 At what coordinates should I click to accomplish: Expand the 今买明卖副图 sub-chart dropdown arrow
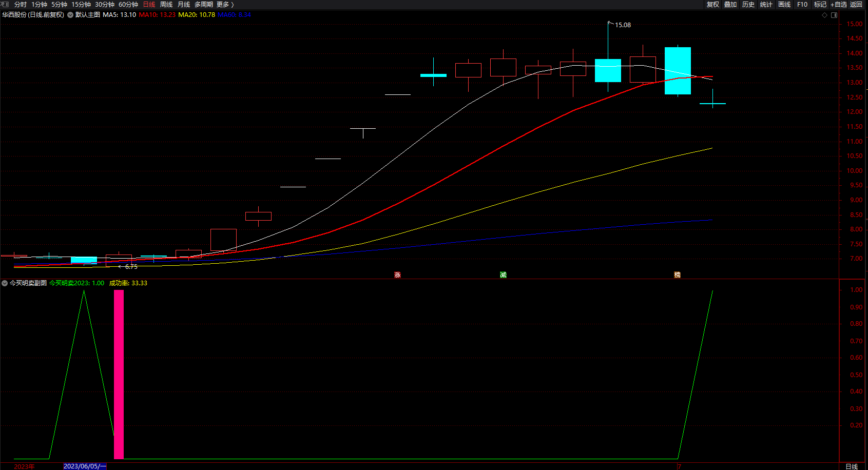pyautogui.click(x=5, y=283)
